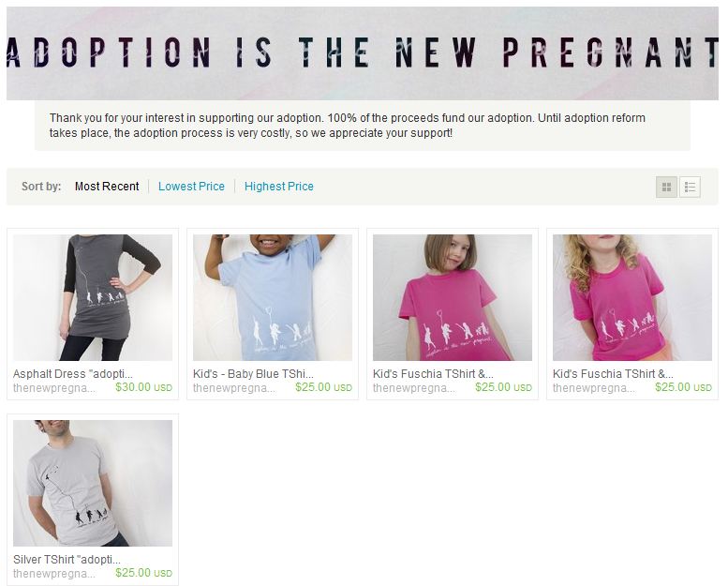The width and height of the screenshot is (728, 586).
Task: Open shop name under Silver TShirt listing
Action: pos(54,574)
